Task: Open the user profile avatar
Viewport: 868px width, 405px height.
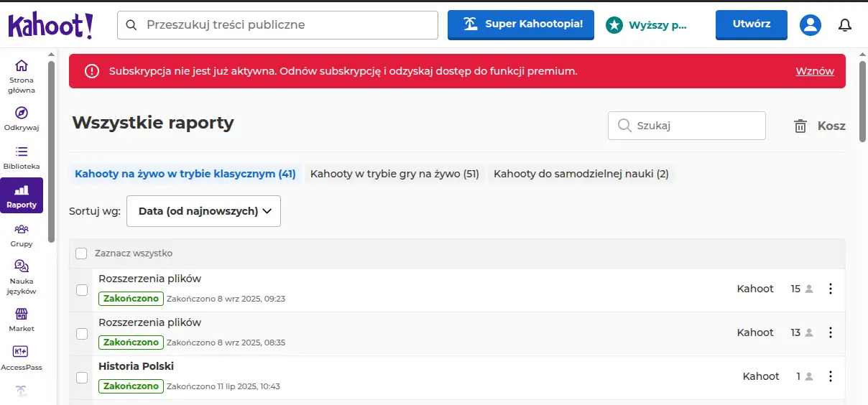Action: pyautogui.click(x=811, y=24)
